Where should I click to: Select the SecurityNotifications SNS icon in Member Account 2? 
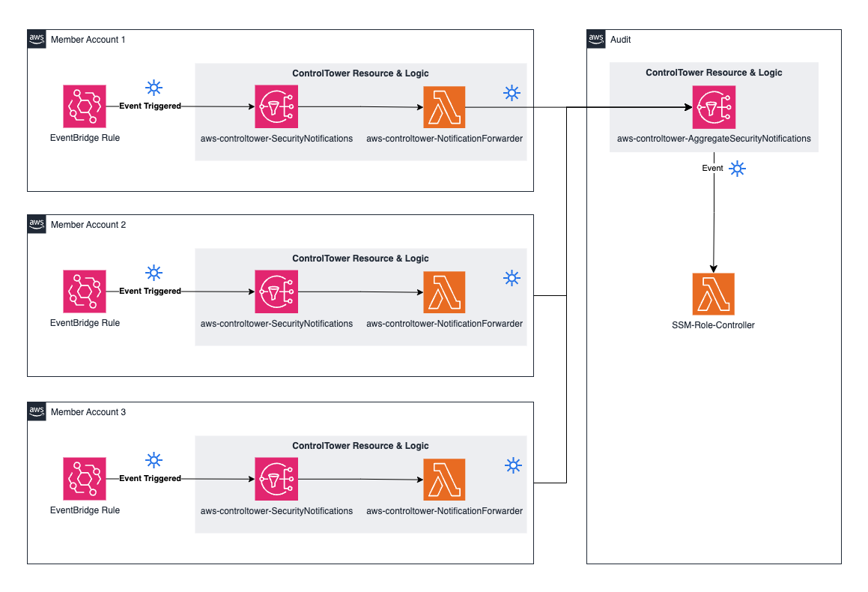pos(276,292)
